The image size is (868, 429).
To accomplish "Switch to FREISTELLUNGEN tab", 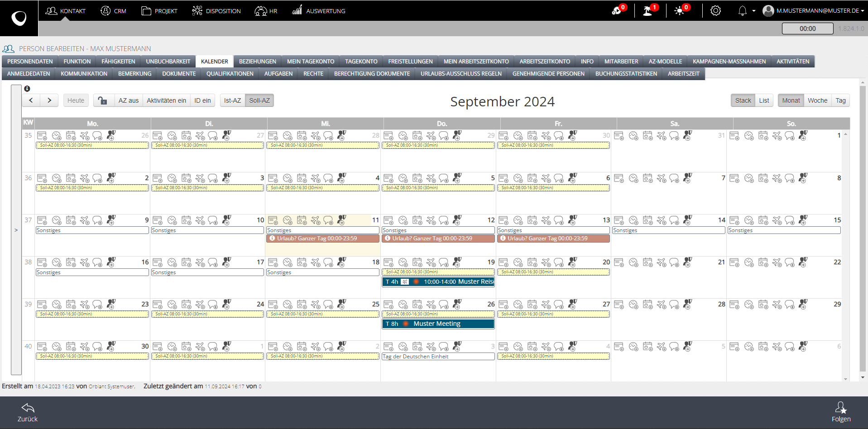I will click(x=411, y=62).
